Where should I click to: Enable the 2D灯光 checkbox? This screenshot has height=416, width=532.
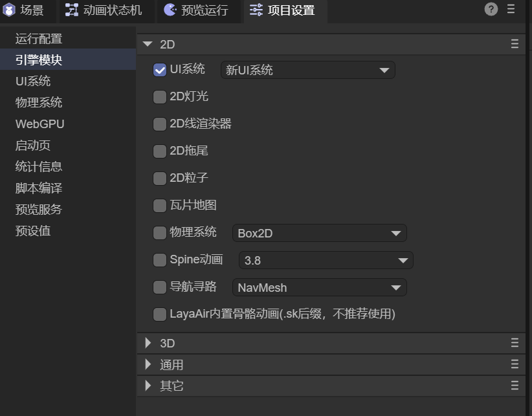point(160,97)
